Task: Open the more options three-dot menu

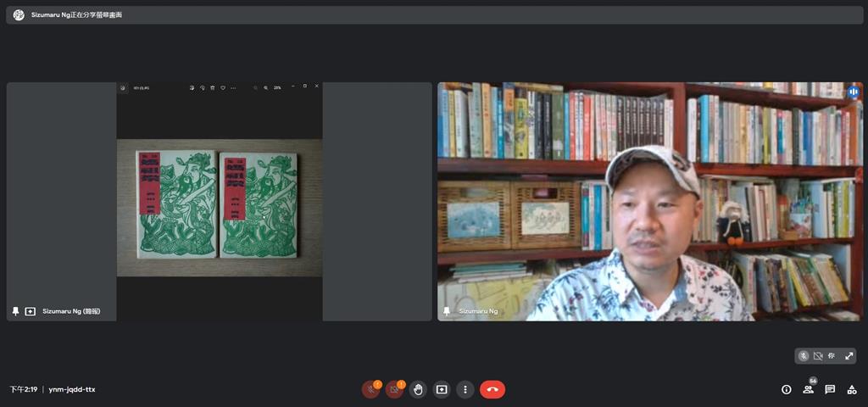Action: click(x=465, y=389)
